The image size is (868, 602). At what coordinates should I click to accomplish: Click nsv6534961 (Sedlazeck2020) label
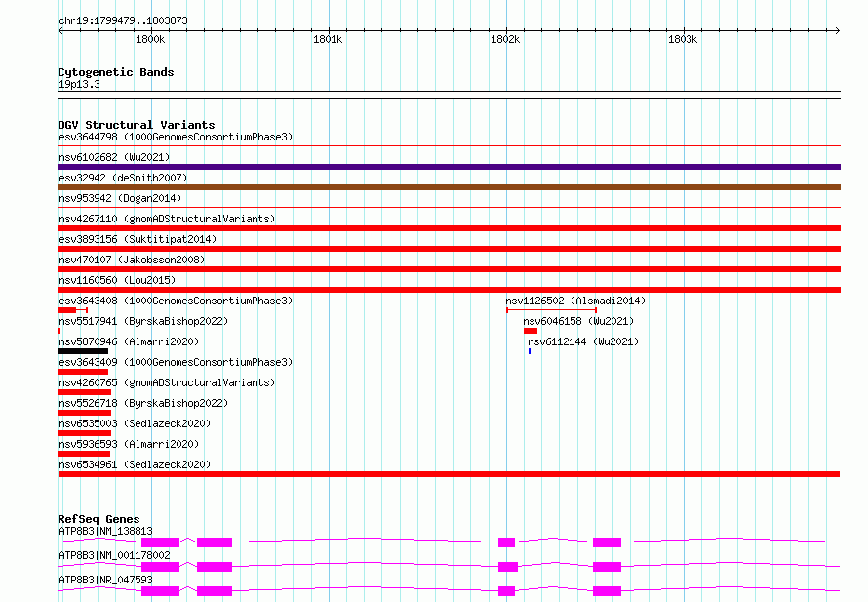click(135, 464)
